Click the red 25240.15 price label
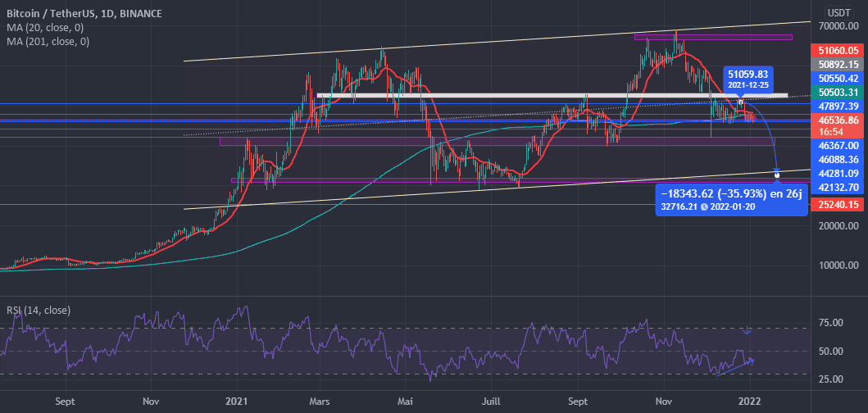The width and height of the screenshot is (868, 413). 836,205
